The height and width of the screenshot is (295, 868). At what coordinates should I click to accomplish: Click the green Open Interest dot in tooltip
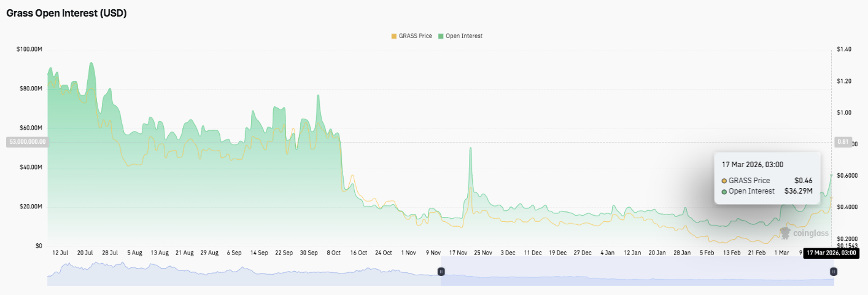click(724, 192)
